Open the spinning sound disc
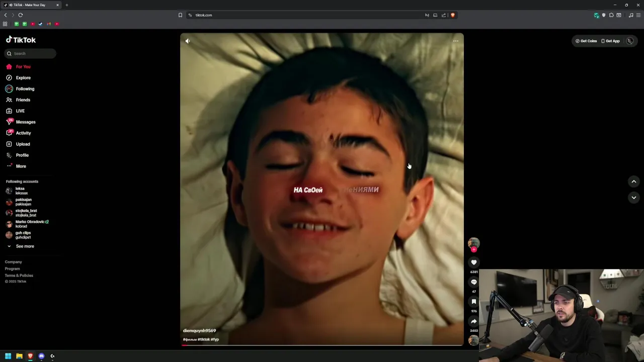The image size is (644, 362). [473, 340]
